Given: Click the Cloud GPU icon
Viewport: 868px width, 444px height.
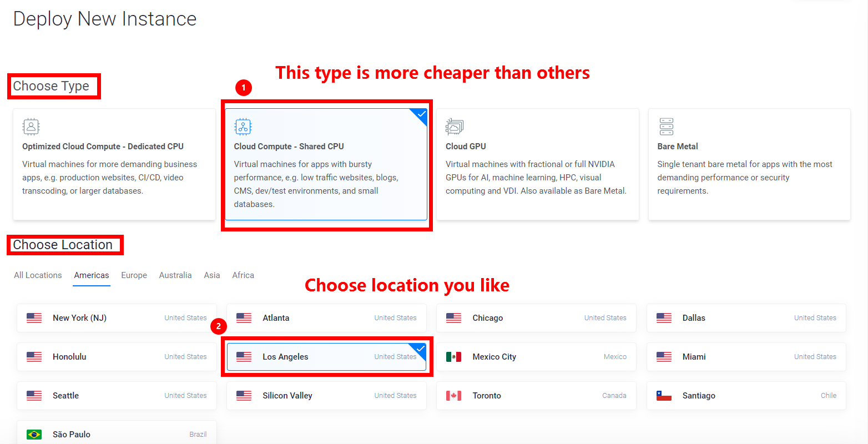Looking at the screenshot, I should click(x=455, y=127).
